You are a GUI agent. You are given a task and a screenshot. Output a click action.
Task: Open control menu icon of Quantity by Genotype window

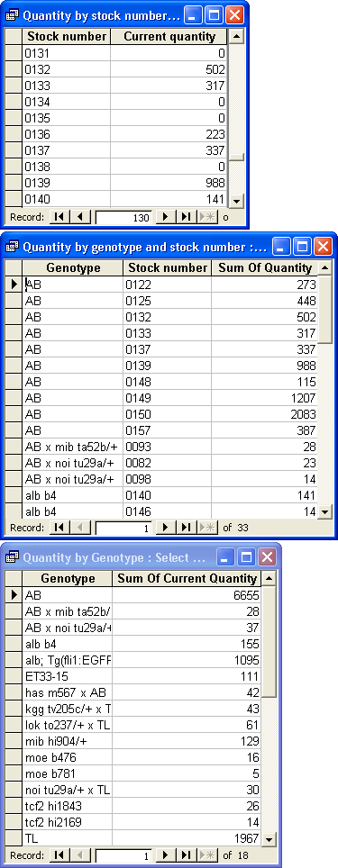click(12, 556)
